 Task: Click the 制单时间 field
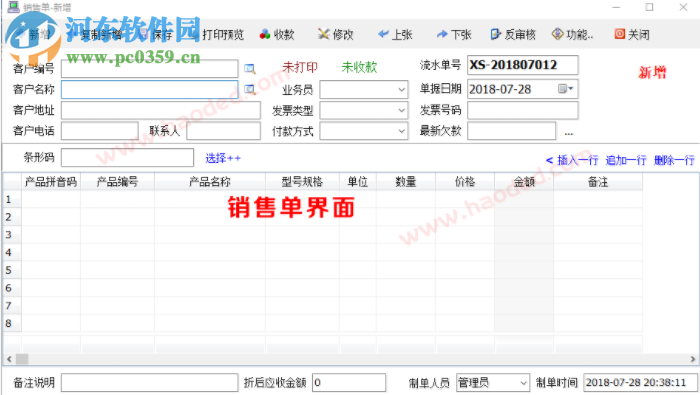click(640, 383)
